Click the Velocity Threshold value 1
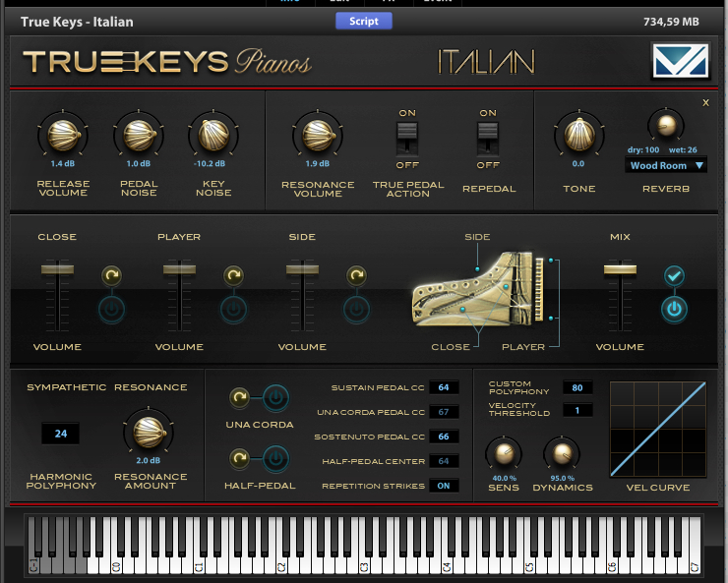The image size is (728, 583). (x=577, y=411)
